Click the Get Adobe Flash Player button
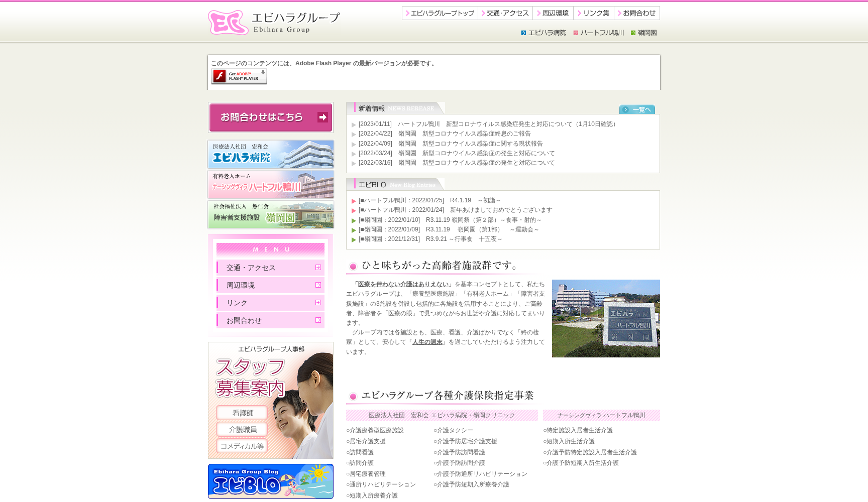Viewport: 868px width, 502px height. coord(239,76)
